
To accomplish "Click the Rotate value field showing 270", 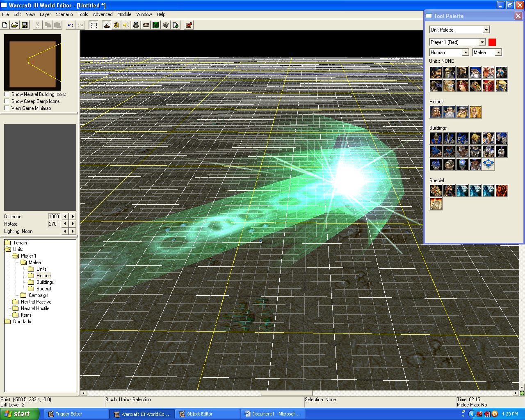I will tap(54, 224).
